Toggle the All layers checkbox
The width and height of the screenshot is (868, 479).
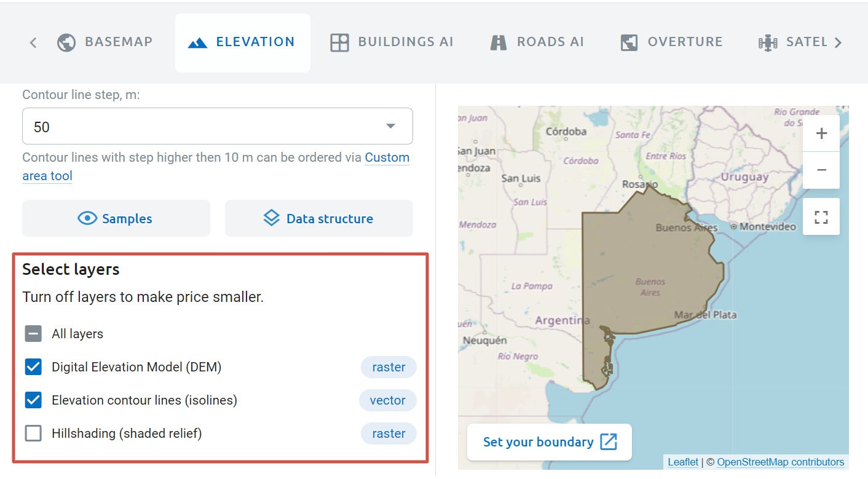tap(33, 334)
